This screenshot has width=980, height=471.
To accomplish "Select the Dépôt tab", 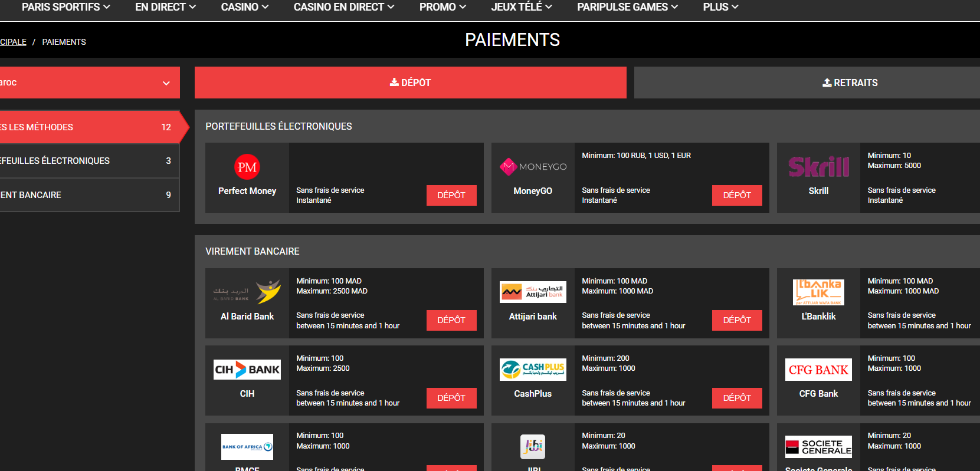I will click(410, 83).
